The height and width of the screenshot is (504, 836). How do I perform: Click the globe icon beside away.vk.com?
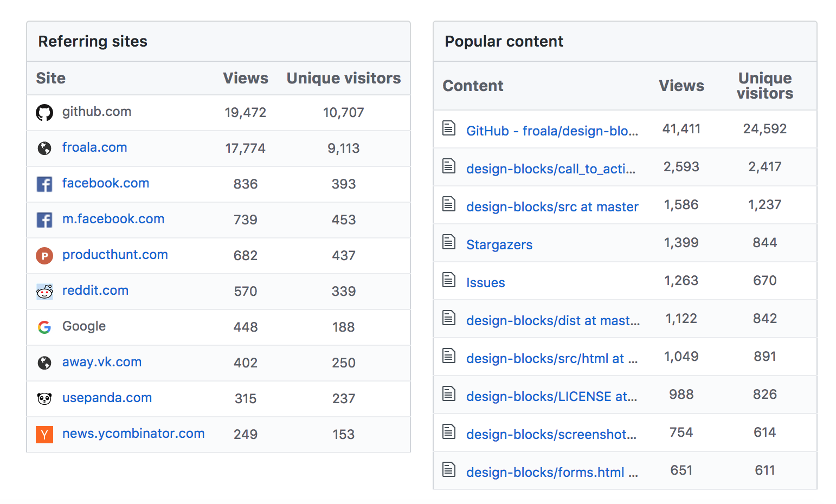44,363
